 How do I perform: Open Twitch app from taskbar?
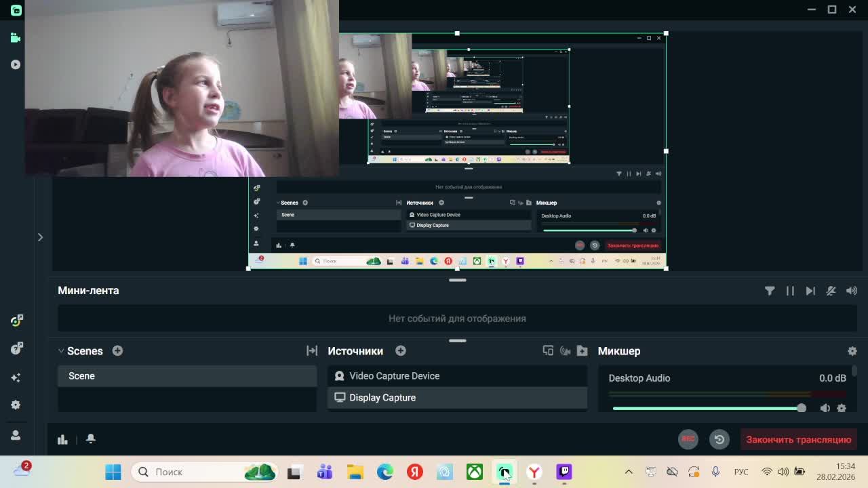[564, 472]
